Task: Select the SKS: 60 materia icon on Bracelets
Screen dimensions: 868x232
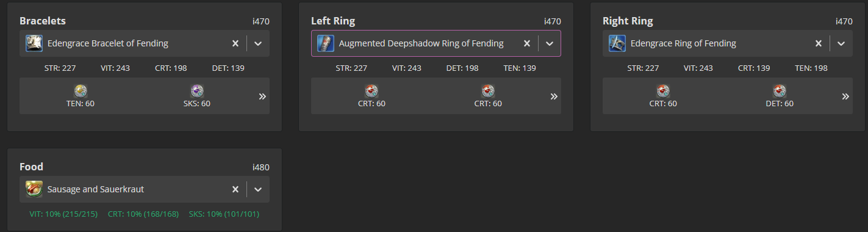Action: pyautogui.click(x=197, y=91)
